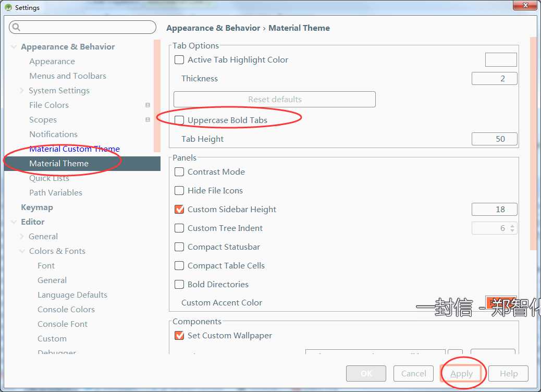This screenshot has height=392, width=541.
Task: Select General under Colors & Fonts
Action: (52, 280)
